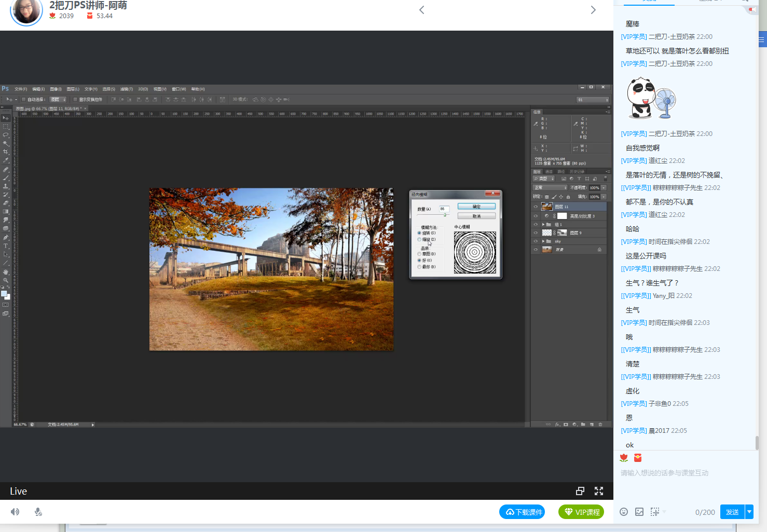
Task: Mute the live stream speaker icon
Action: (x=15, y=512)
